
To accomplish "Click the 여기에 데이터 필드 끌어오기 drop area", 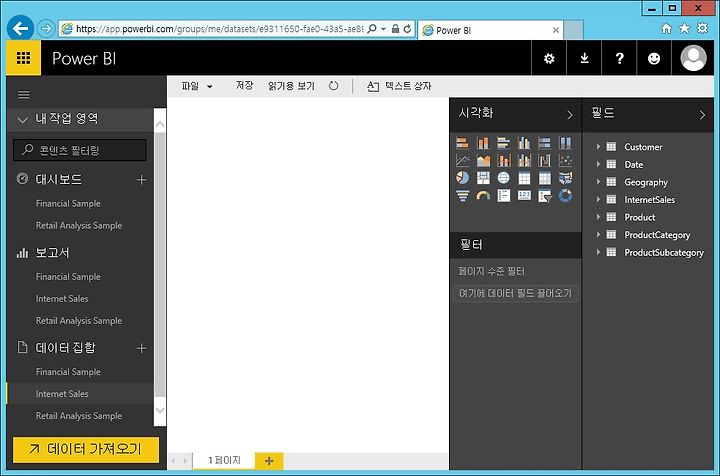I will 515,293.
